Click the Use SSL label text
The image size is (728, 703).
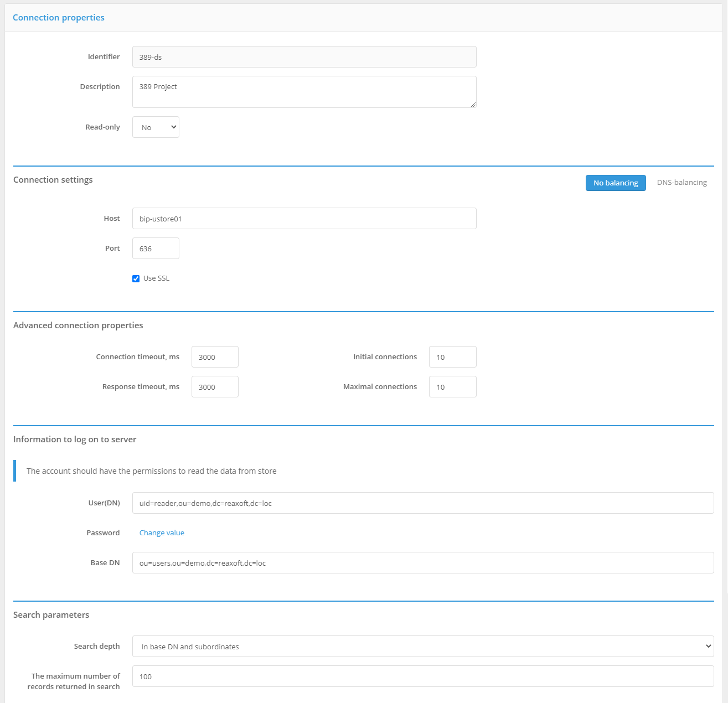[156, 278]
